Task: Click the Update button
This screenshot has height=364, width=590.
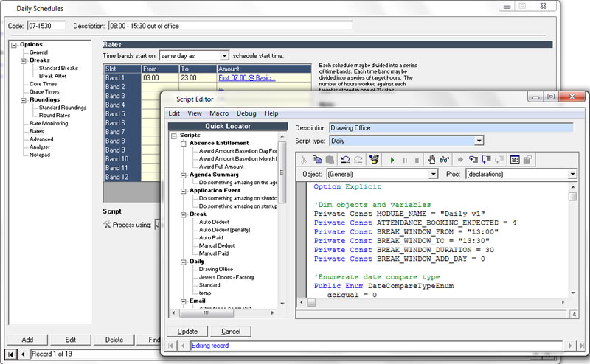Action: coord(187,332)
